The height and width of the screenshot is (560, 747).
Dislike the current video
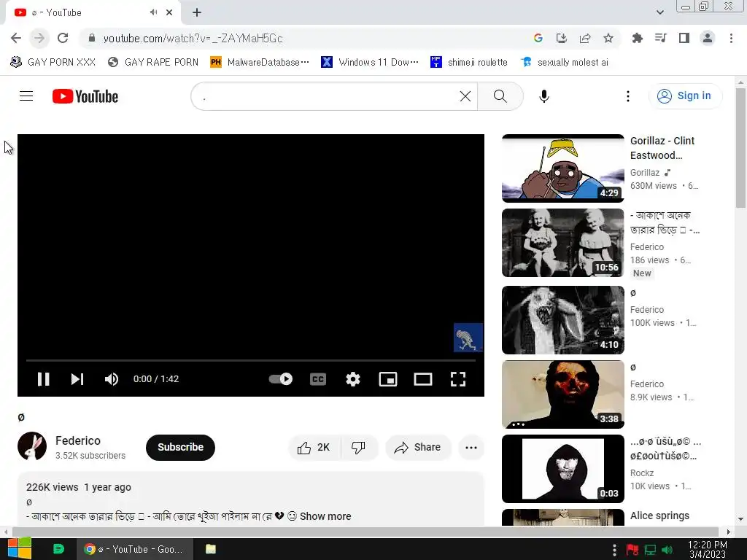(358, 448)
